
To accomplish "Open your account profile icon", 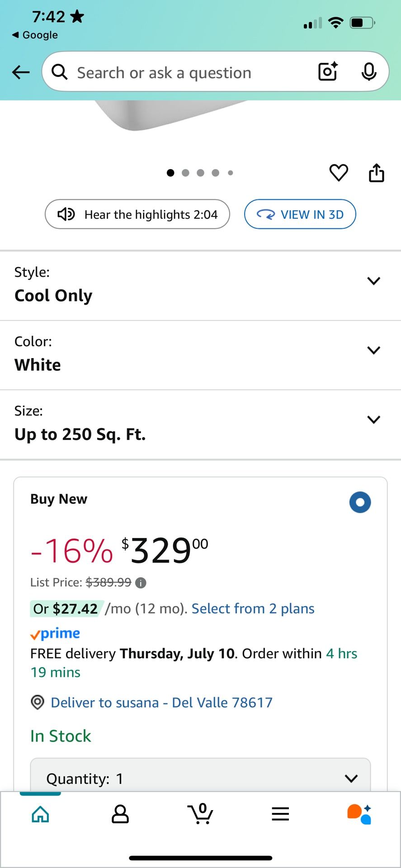I will tap(120, 814).
